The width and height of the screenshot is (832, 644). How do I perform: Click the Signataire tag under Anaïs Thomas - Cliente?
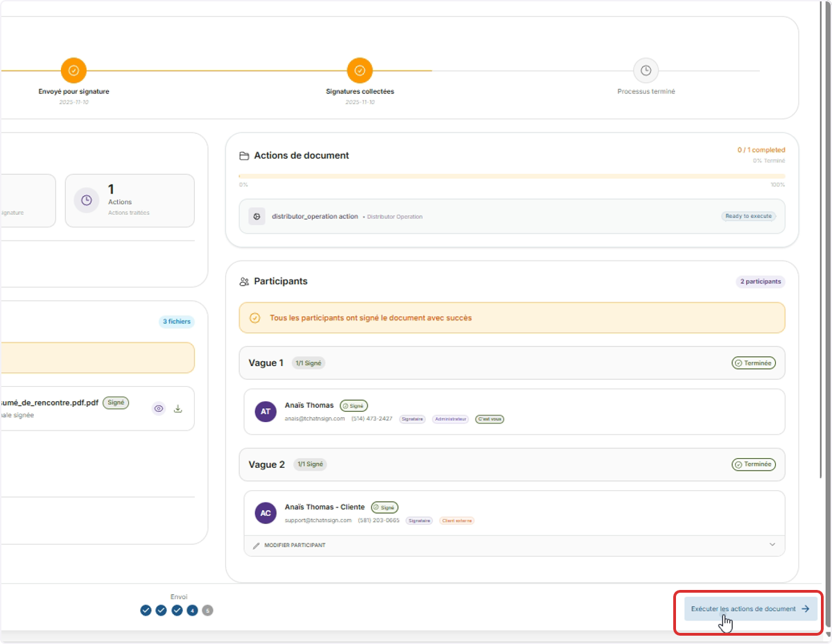click(x=419, y=521)
